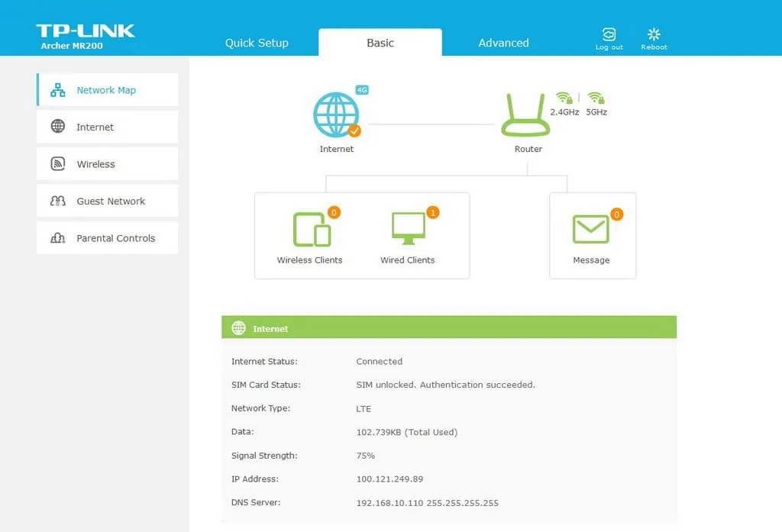This screenshot has width=782, height=532.
Task: Click the Log out icon
Action: pyautogui.click(x=609, y=35)
